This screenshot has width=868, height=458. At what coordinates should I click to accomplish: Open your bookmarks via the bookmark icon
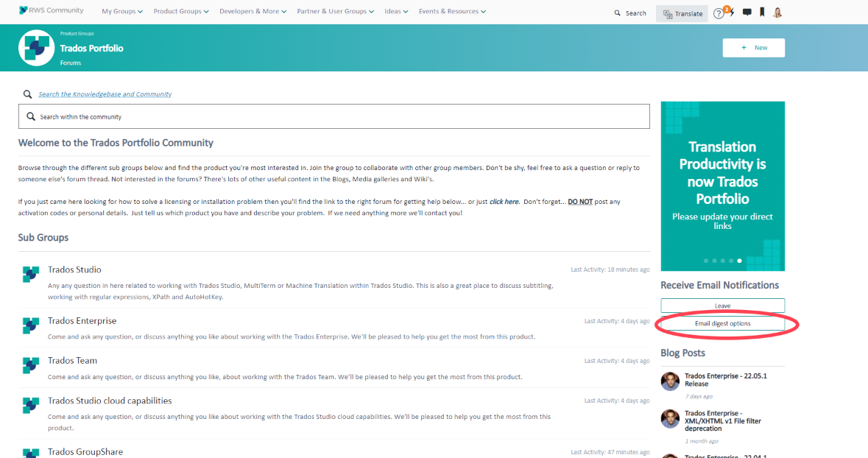pyautogui.click(x=761, y=13)
